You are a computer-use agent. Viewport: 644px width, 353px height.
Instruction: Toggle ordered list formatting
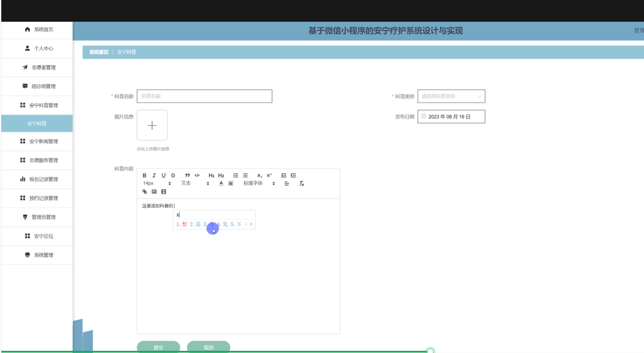(236, 175)
